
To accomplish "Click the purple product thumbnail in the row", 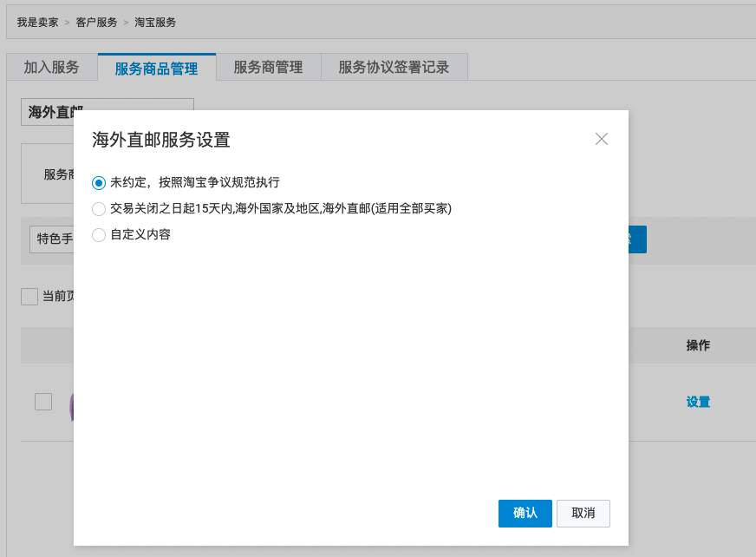I will [x=71, y=406].
